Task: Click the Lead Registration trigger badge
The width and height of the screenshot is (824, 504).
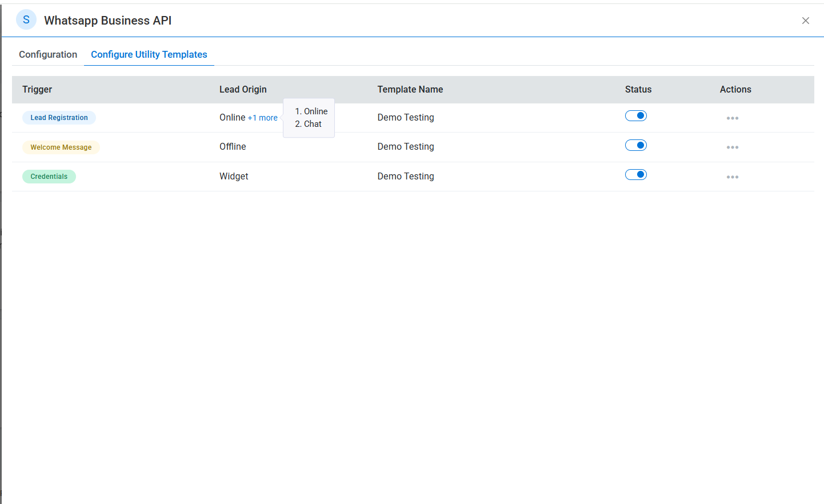Action: tap(59, 118)
